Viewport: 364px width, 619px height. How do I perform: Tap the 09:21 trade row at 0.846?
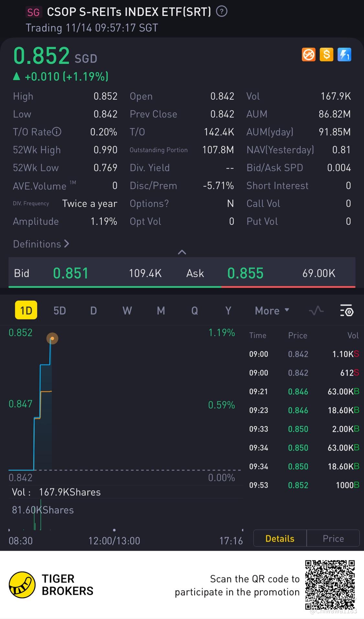[x=304, y=391]
